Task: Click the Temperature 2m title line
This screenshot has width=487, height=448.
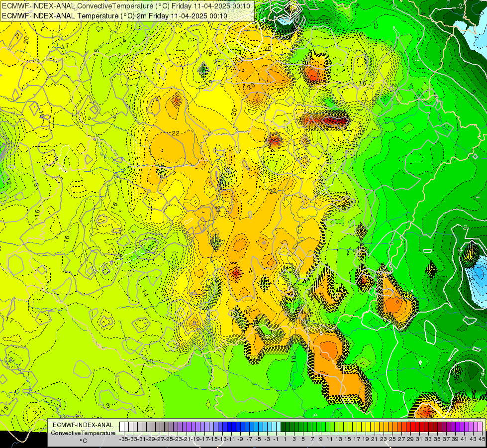Action: (x=114, y=16)
